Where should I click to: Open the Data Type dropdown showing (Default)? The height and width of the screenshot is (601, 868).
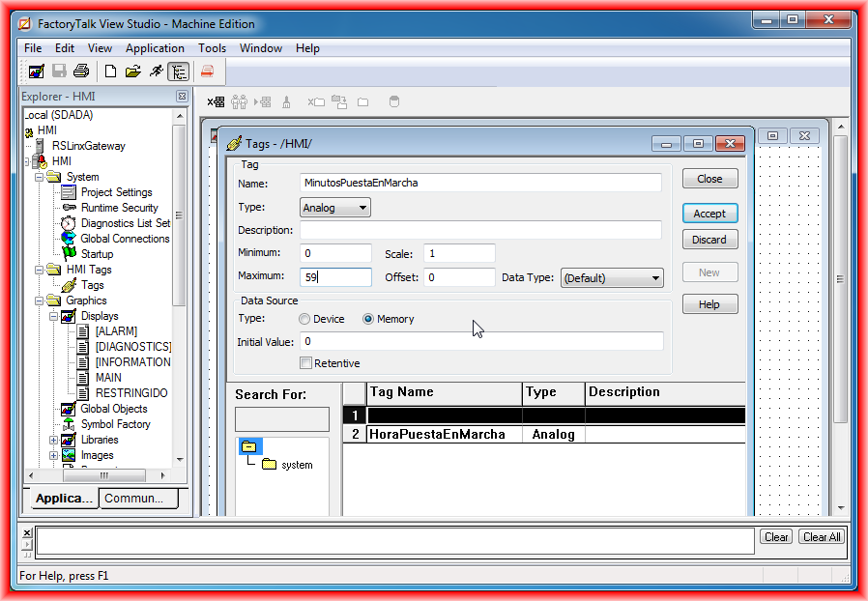[612, 278]
